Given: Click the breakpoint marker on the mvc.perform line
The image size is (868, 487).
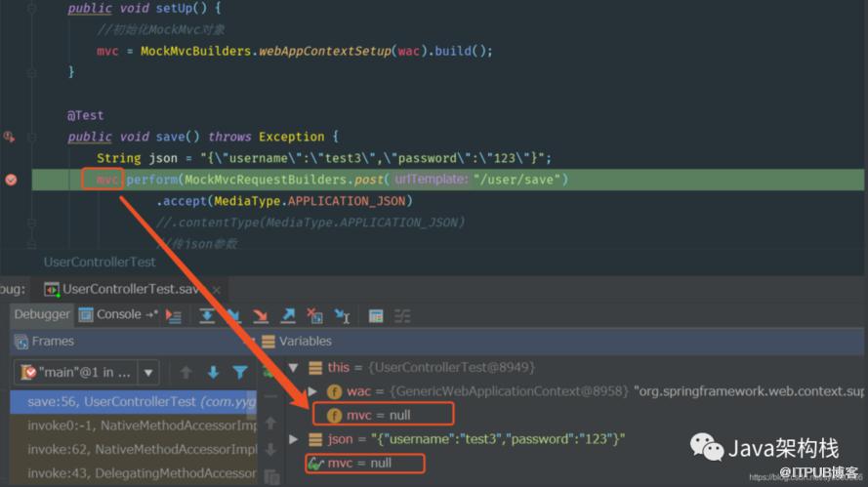Looking at the screenshot, I should click(x=11, y=180).
